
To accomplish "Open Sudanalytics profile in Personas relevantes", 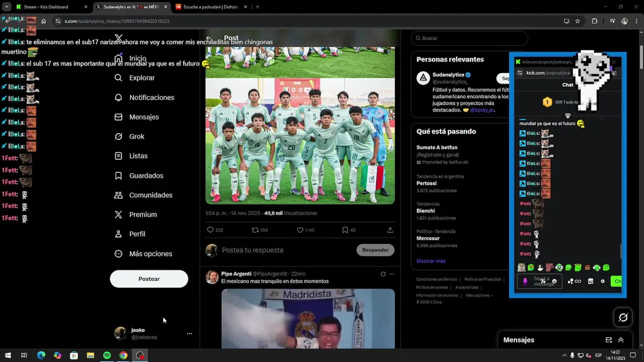I will coord(448,74).
